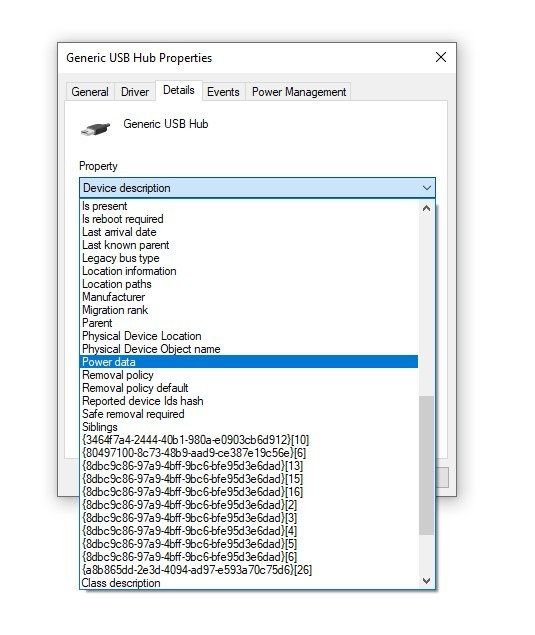Select the {8dbc9c86-...}[4] entry
The height and width of the screenshot is (635, 535).
249,531
